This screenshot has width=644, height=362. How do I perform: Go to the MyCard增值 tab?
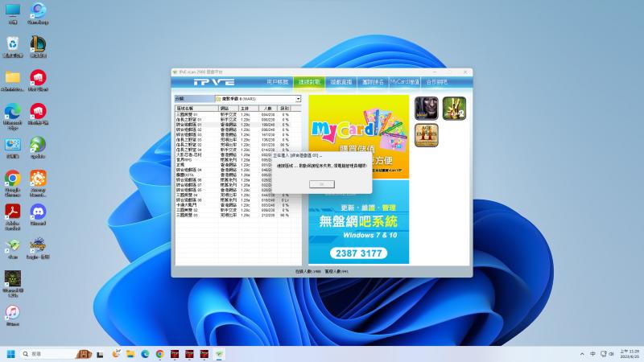tap(405, 82)
